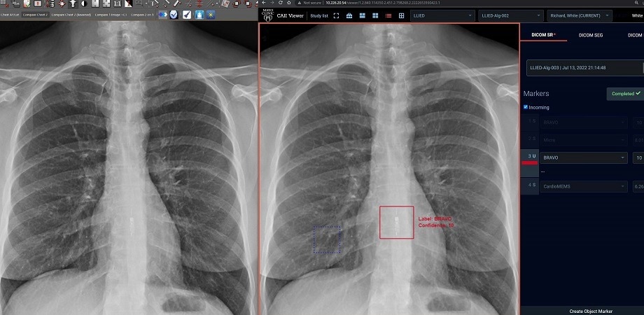Viewport: 644px width, 315px height.
Task: Switch to the DICOM SEG tab
Action: [591, 35]
